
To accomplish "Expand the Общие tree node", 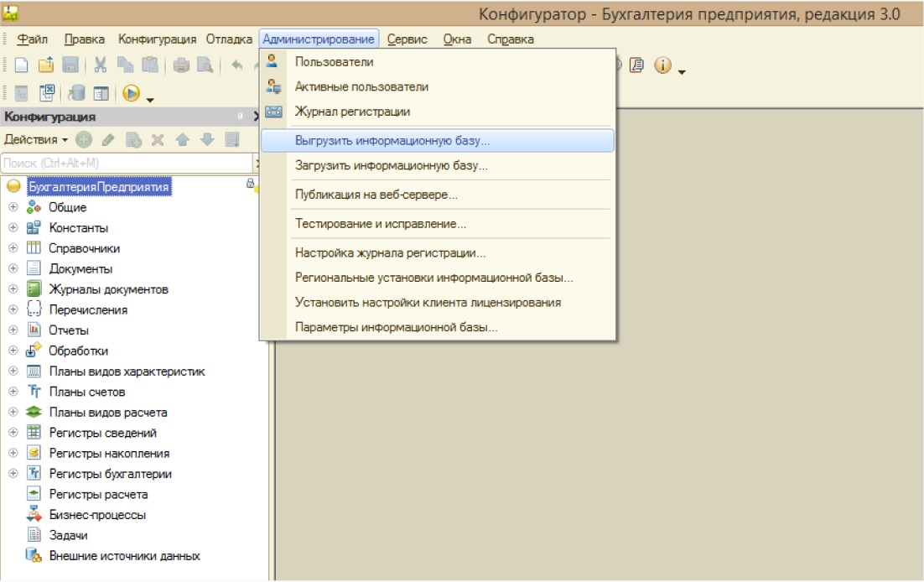I will 13,207.
